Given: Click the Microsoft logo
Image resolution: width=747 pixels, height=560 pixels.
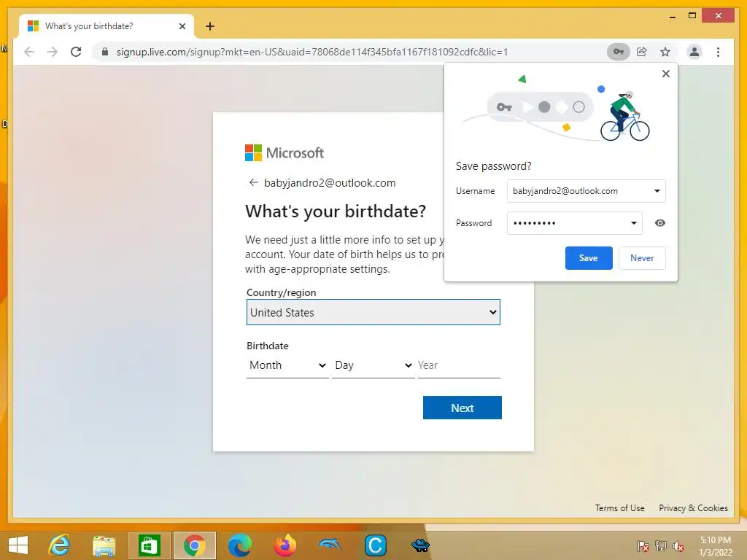Looking at the screenshot, I should coord(285,153).
